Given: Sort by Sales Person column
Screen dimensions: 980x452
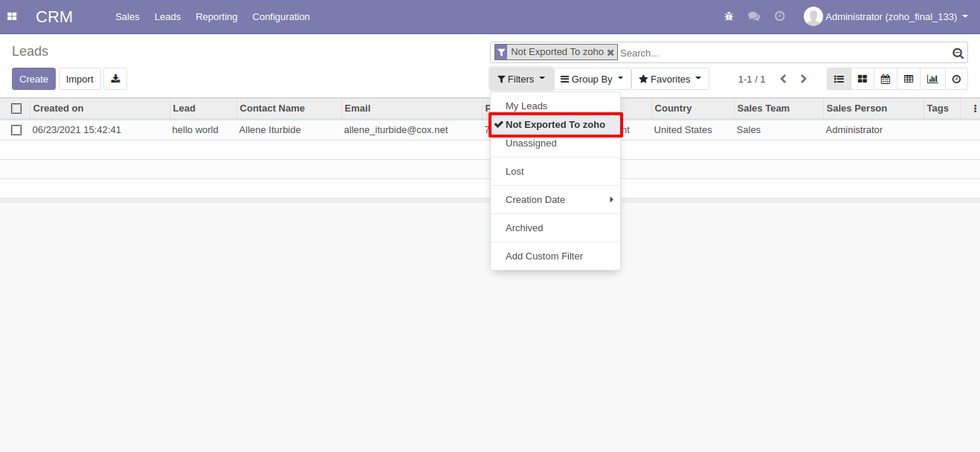Looking at the screenshot, I should 873,109.
